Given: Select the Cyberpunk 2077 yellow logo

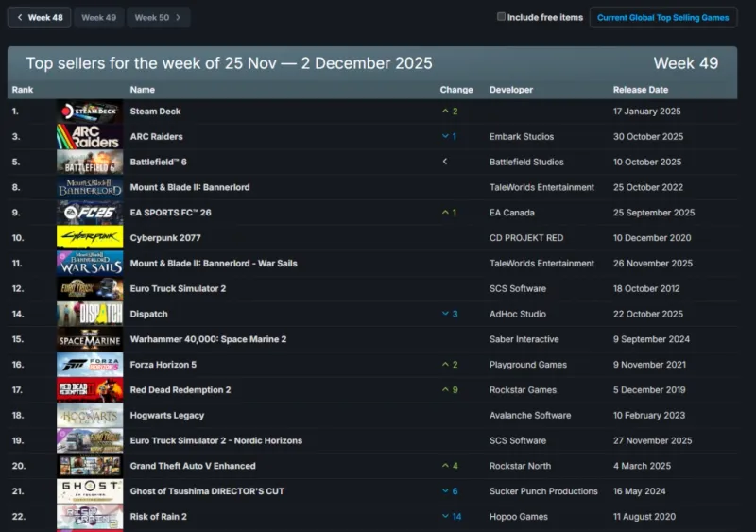Looking at the screenshot, I should pyautogui.click(x=90, y=237).
